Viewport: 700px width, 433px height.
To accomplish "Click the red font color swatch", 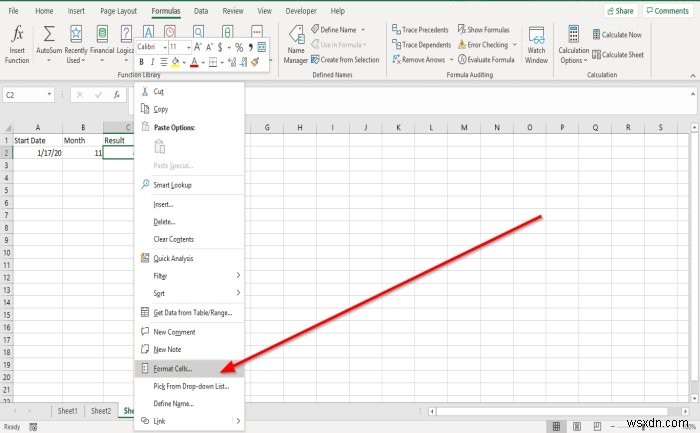I will click(194, 62).
